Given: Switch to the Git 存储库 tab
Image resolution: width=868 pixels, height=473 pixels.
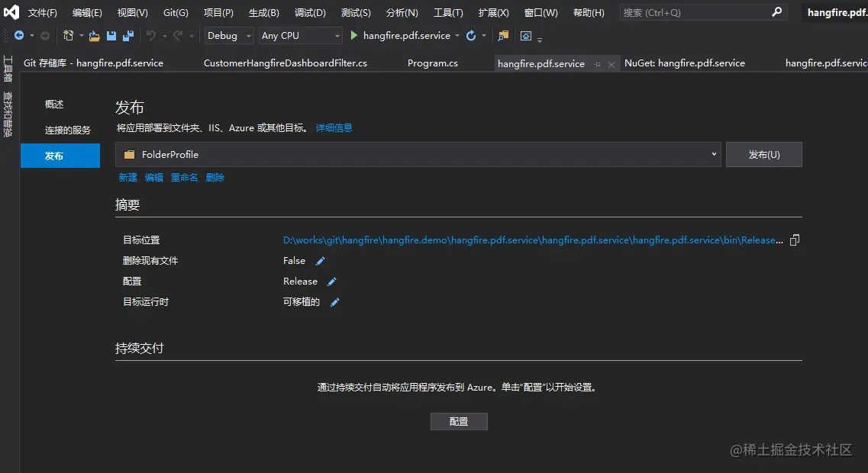Looking at the screenshot, I should tap(94, 63).
